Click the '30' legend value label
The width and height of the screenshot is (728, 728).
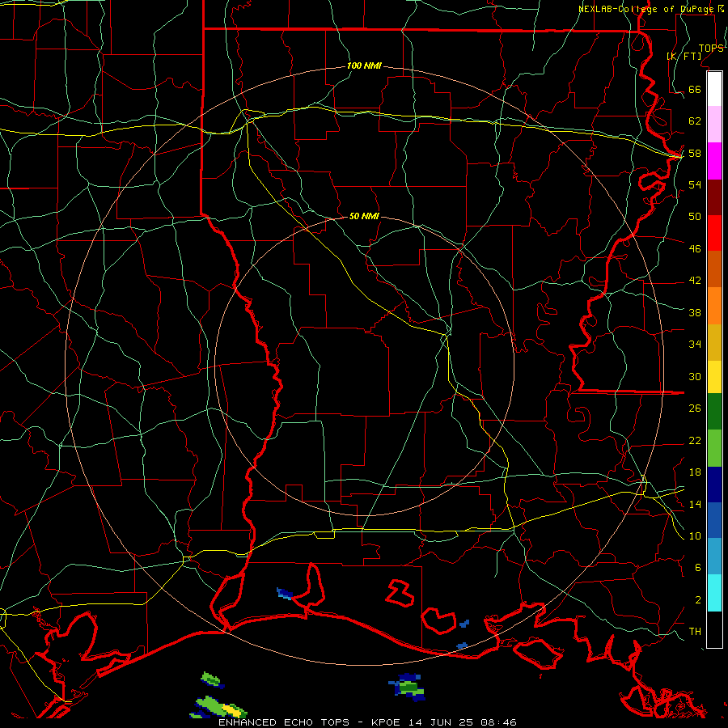click(x=695, y=376)
